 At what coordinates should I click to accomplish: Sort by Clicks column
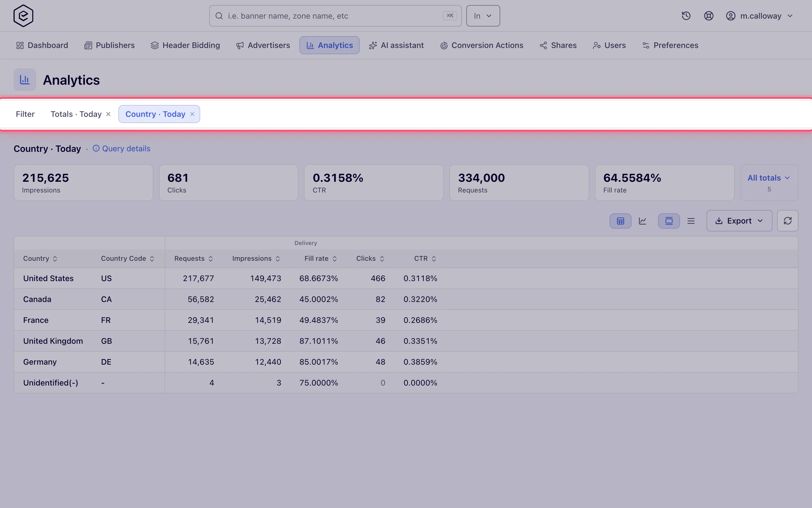(x=370, y=258)
